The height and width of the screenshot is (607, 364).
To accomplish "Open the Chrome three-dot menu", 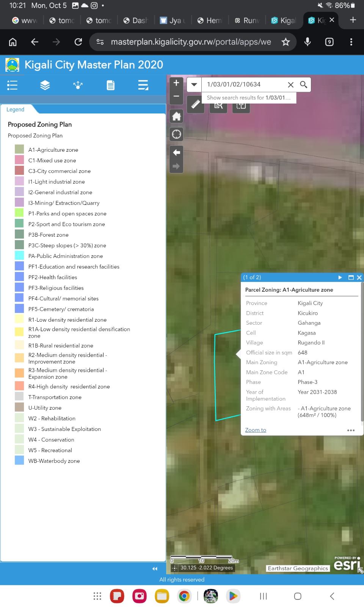I will pos(351,42).
